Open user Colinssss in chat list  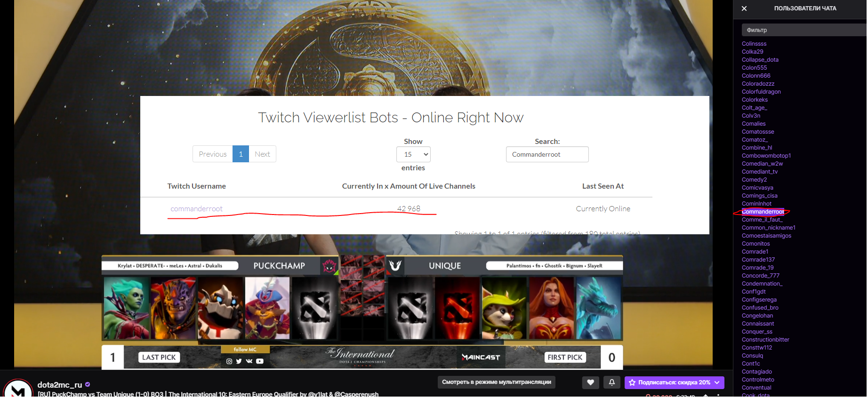click(x=754, y=44)
